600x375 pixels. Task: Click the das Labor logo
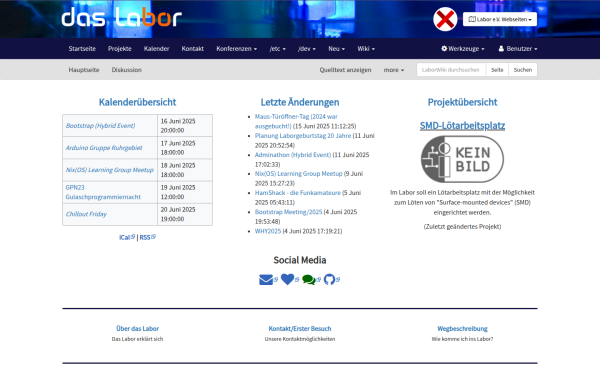point(121,18)
